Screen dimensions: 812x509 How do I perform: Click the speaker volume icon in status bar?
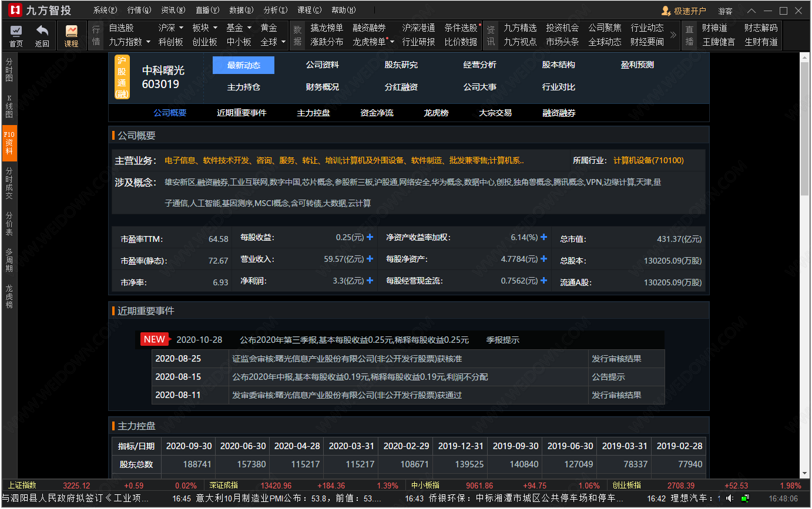pos(729,498)
